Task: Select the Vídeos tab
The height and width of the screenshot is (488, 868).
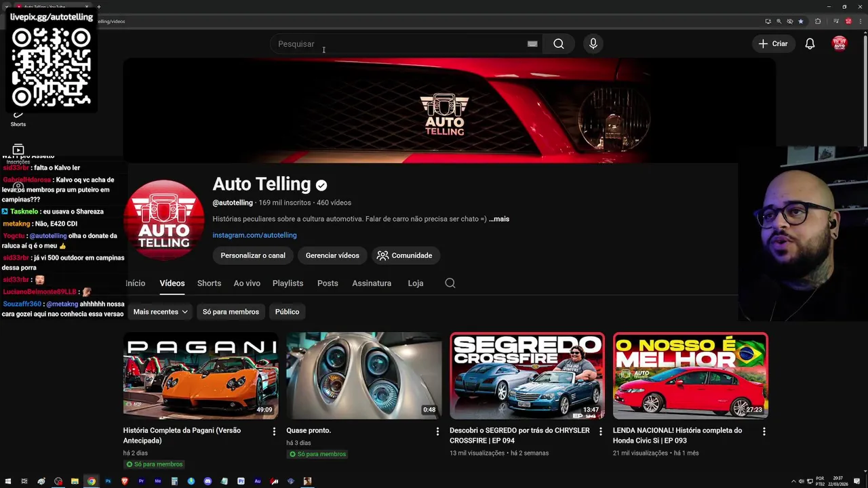Action: point(172,283)
